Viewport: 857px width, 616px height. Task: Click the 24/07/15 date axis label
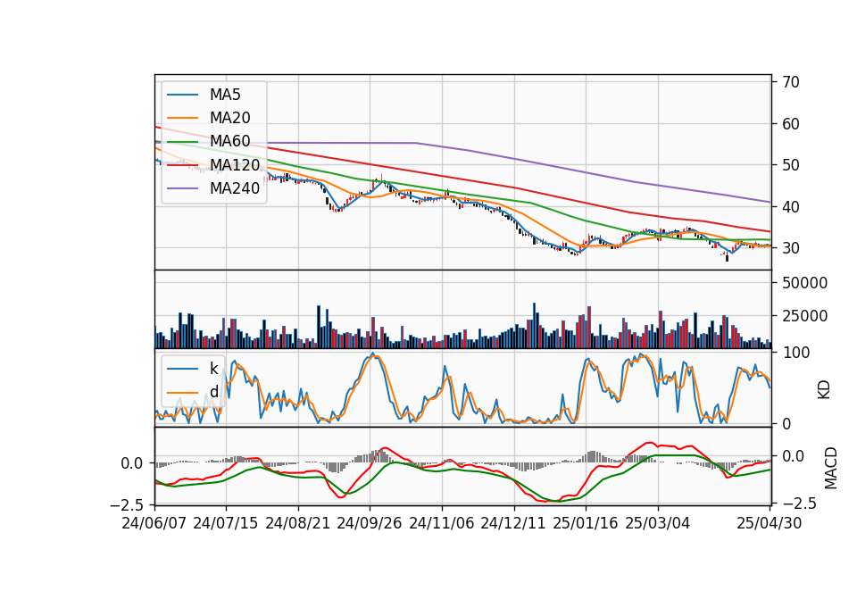tap(226, 524)
